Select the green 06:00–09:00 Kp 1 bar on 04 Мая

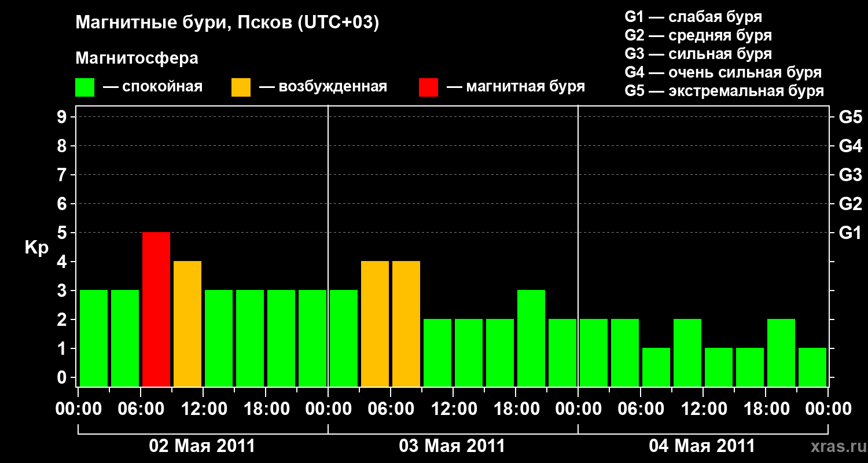656,368
